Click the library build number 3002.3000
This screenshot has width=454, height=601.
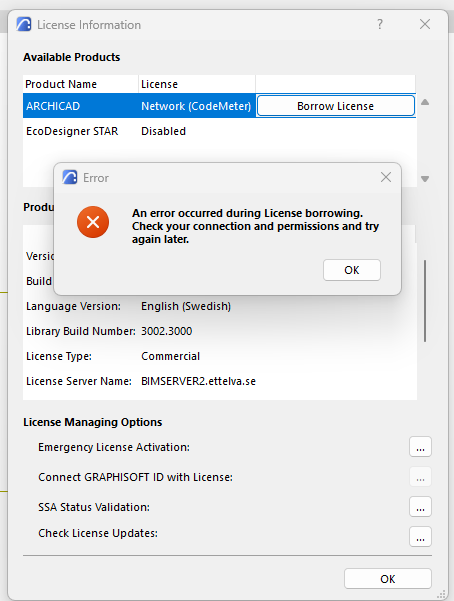[166, 331]
